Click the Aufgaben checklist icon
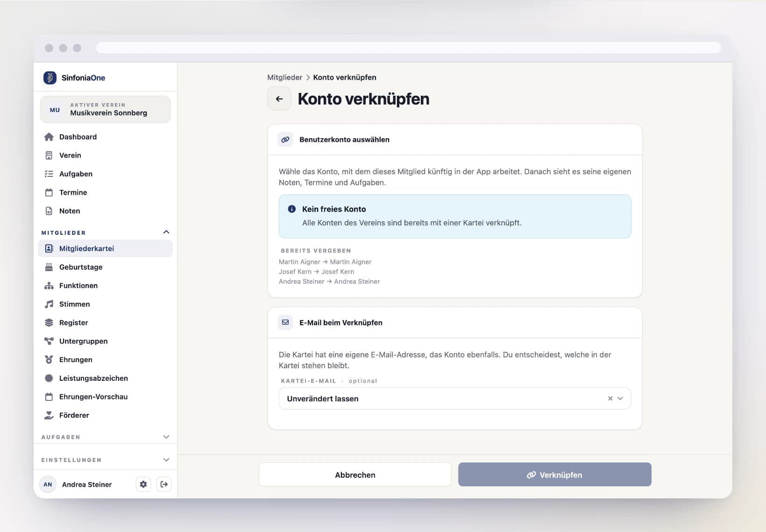Screen dimensions: 766x532 coord(49,174)
